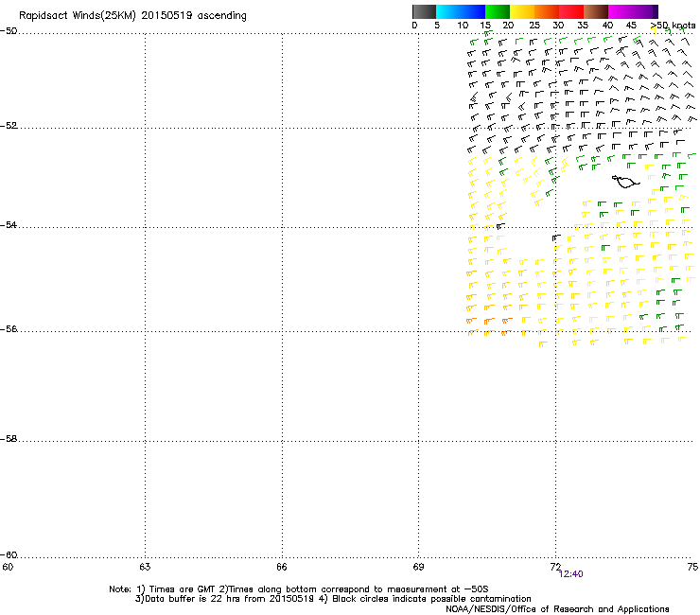Click the NOAA/NESDIS Office of Research credit
The width and height of the screenshot is (700, 615).
tap(557, 609)
